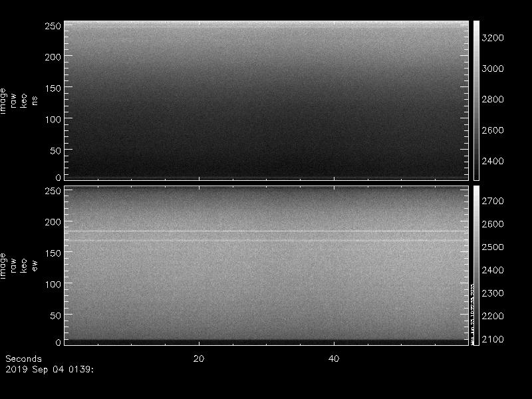Click y-axis label '50' of ew panel

click(x=56, y=315)
